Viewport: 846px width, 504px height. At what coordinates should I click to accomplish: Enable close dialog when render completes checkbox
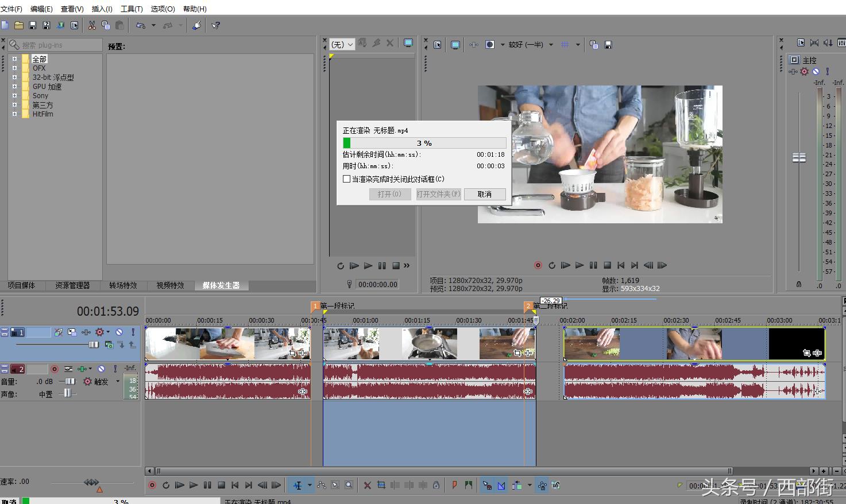[x=347, y=179]
